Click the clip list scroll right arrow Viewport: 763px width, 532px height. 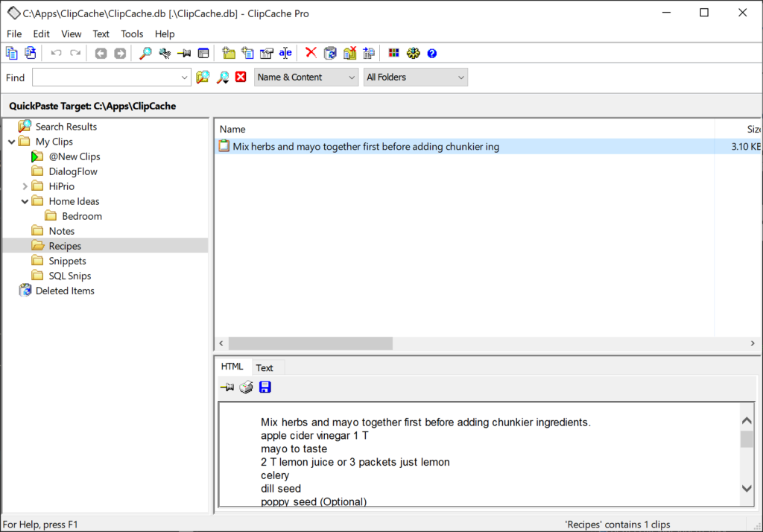753,343
